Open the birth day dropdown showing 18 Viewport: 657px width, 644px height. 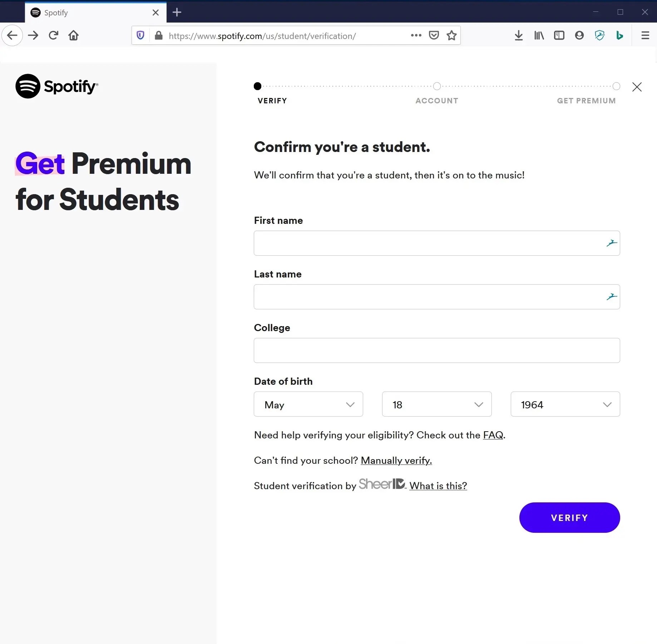pos(436,404)
